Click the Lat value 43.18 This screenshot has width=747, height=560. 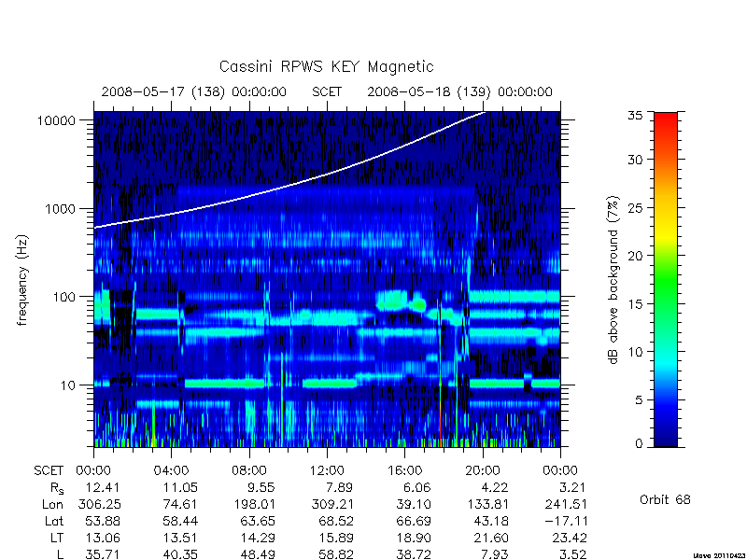(491, 522)
